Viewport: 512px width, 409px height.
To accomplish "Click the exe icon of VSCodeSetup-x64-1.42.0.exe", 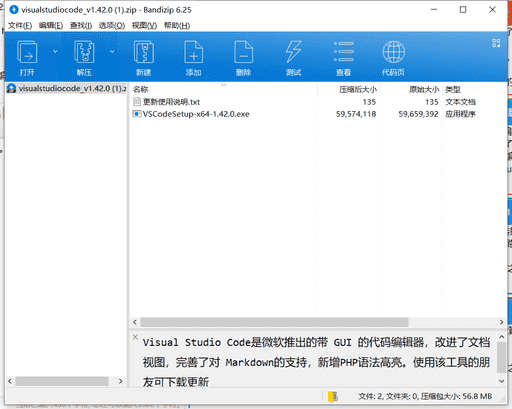I will [x=137, y=114].
